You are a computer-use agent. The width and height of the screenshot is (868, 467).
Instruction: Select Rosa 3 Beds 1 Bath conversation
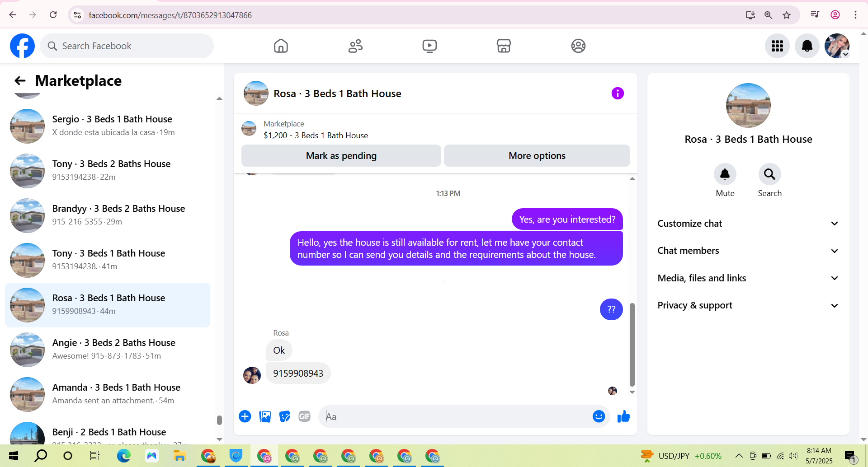(108, 305)
